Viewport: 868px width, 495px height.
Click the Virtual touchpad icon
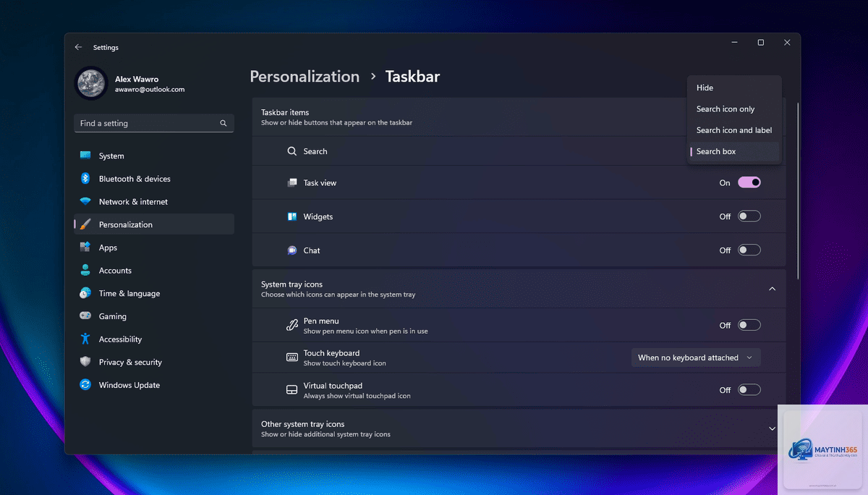pos(292,390)
